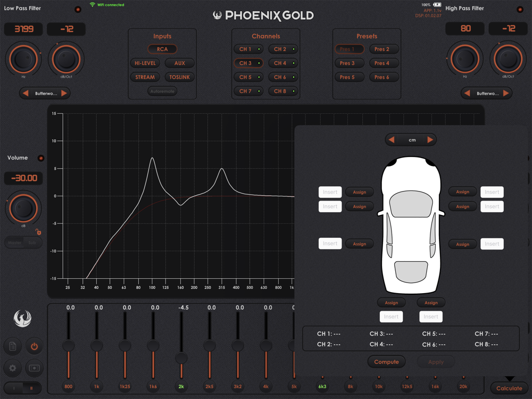The width and height of the screenshot is (532, 399).
Task: Click the 20k band button
Action: 463,386
